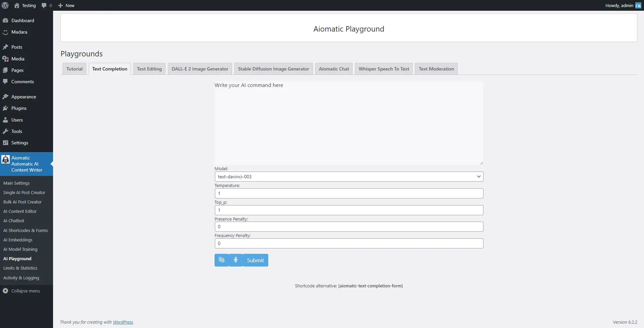Click the Version 6.2.2 text
This screenshot has height=328, width=644.
(x=625, y=322)
